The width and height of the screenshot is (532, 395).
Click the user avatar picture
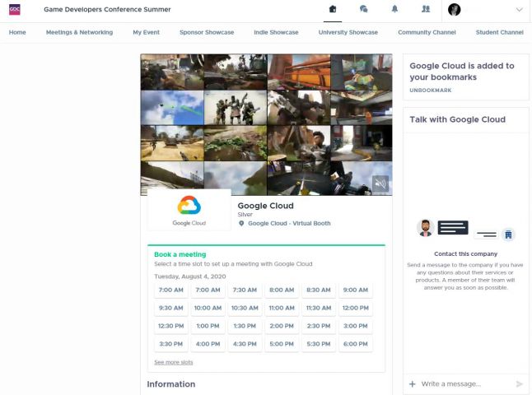455,10
